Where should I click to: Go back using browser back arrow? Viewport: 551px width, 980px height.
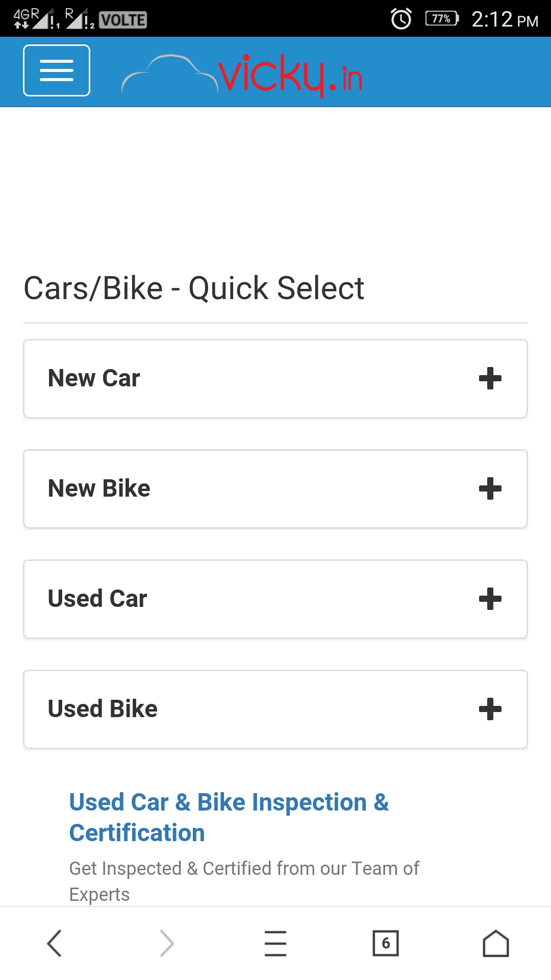coord(55,943)
